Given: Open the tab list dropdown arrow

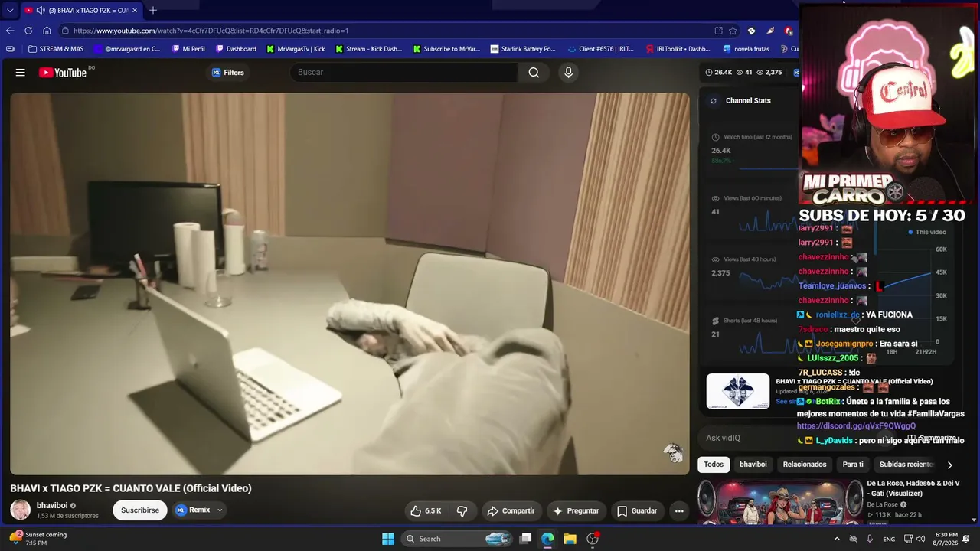Looking at the screenshot, I should click(8, 10).
